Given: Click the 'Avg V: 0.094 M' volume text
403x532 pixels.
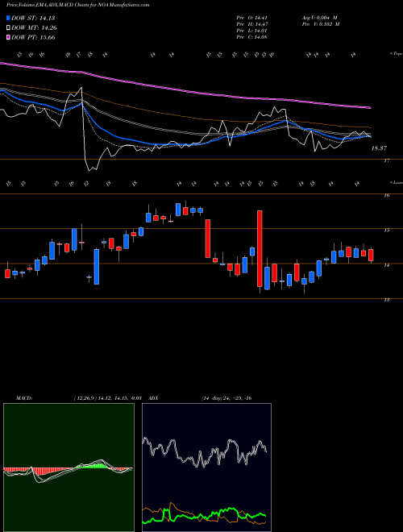Looking at the screenshot, I should tap(319, 18).
